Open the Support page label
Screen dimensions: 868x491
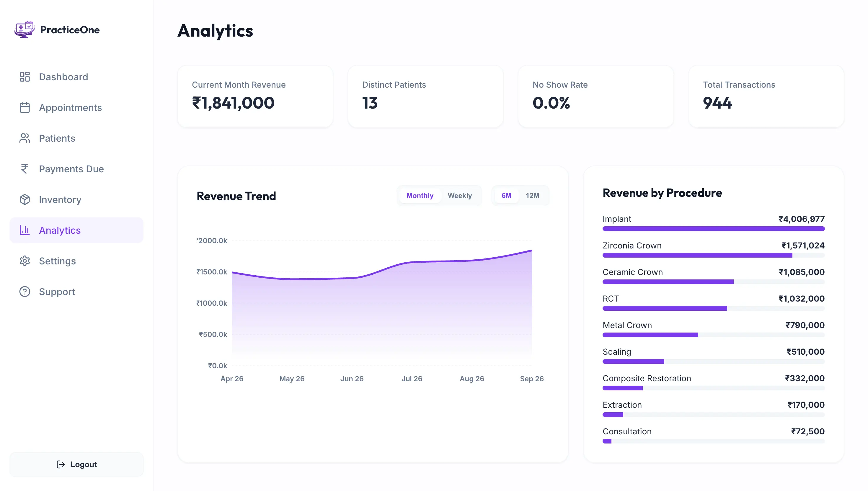tap(57, 292)
